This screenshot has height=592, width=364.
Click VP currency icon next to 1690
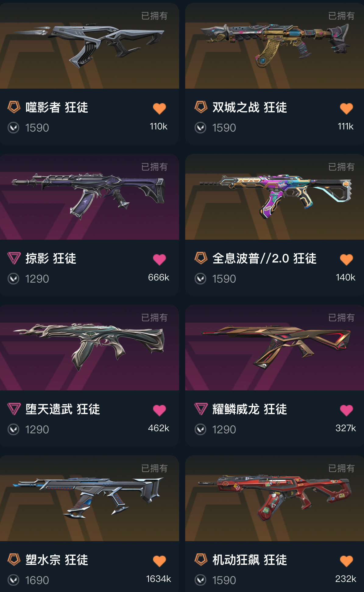click(13, 580)
